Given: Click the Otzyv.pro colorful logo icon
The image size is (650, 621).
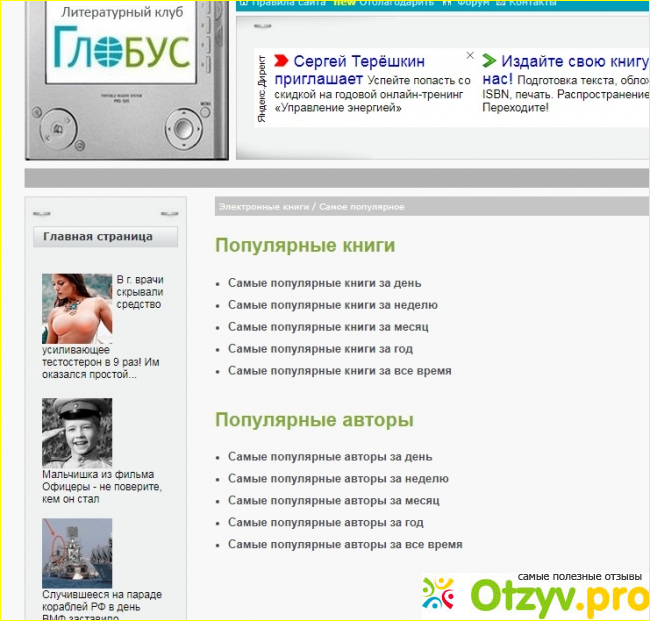Looking at the screenshot, I should (438, 594).
